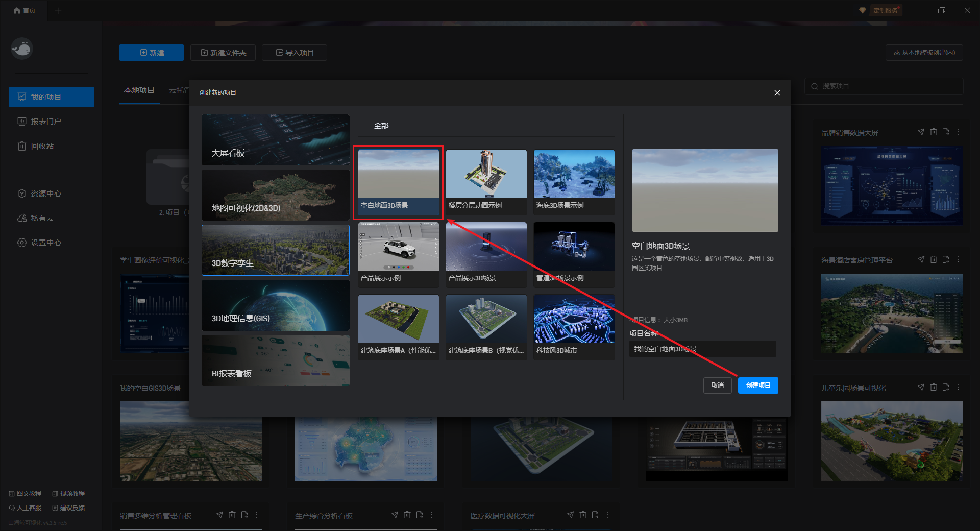
Task: Choose the 空白地面3D场景 template
Action: [399, 182]
